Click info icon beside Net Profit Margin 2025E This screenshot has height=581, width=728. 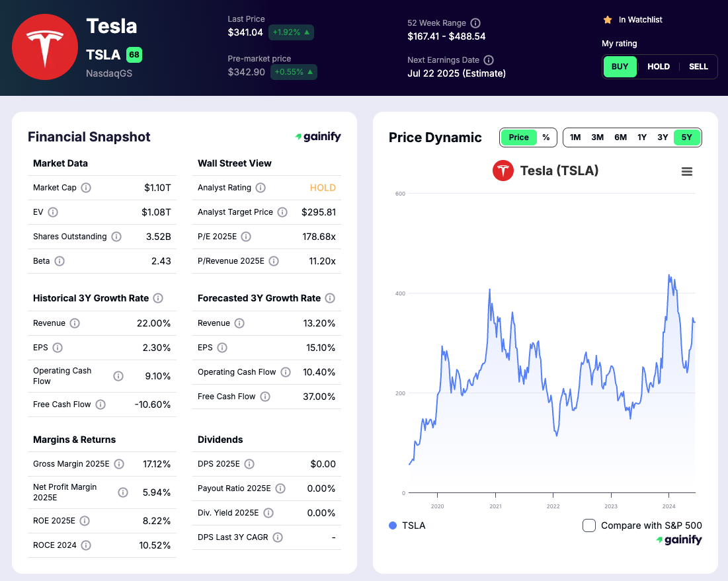[122, 492]
